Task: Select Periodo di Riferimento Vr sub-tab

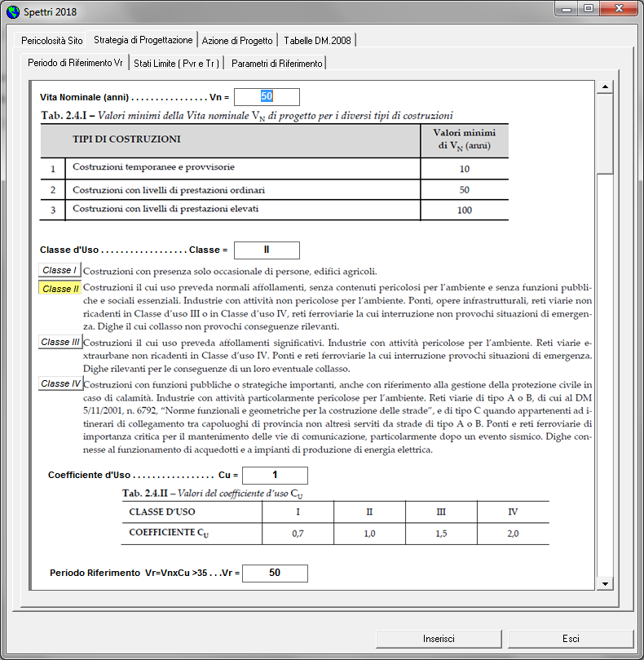Action: tap(75, 63)
